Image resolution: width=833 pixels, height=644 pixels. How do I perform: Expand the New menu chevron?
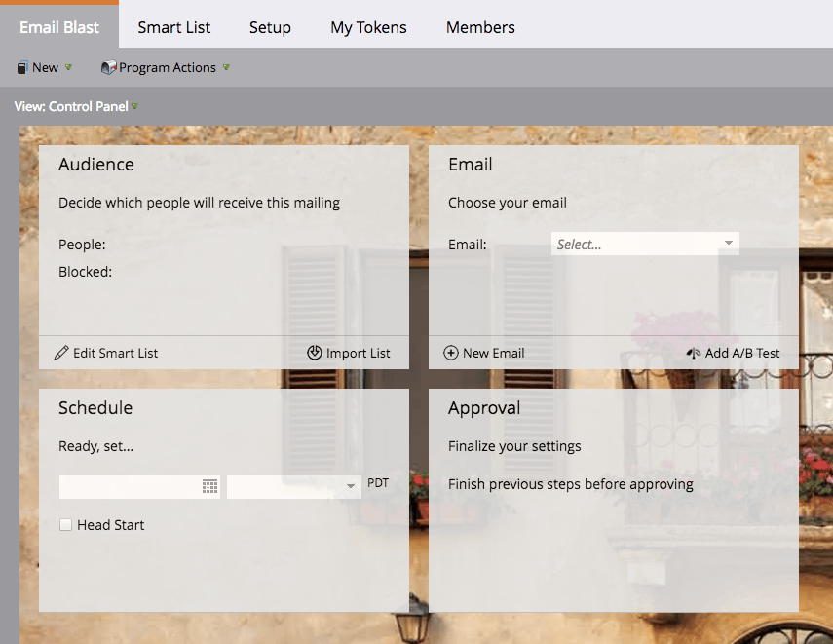click(x=70, y=67)
